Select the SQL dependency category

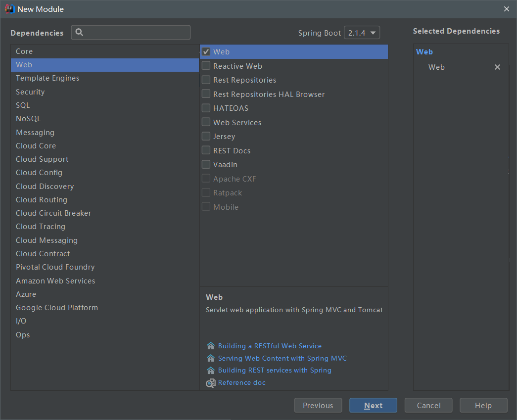click(x=23, y=105)
